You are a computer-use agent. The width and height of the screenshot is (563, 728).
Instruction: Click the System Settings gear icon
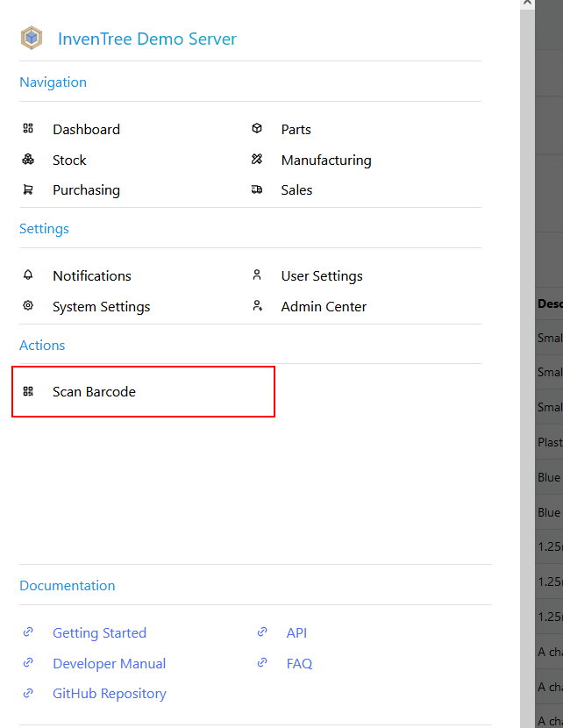pyautogui.click(x=28, y=306)
